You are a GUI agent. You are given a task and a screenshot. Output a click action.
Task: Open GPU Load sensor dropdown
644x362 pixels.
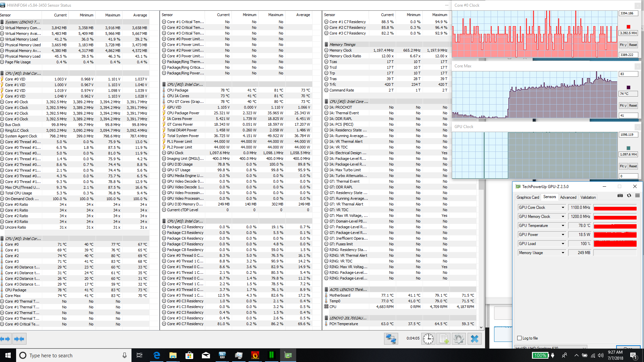click(x=563, y=244)
